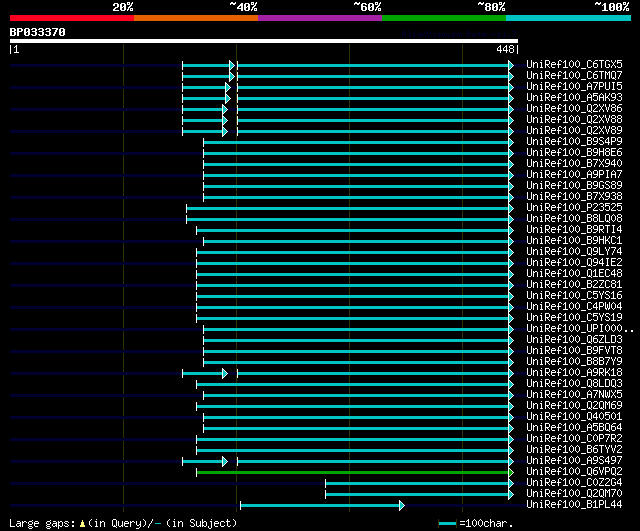Image resolution: width=640 pixels, height=531 pixels.
Task: Select the UniRef100_B9HKC1 label
Action: [574, 241]
